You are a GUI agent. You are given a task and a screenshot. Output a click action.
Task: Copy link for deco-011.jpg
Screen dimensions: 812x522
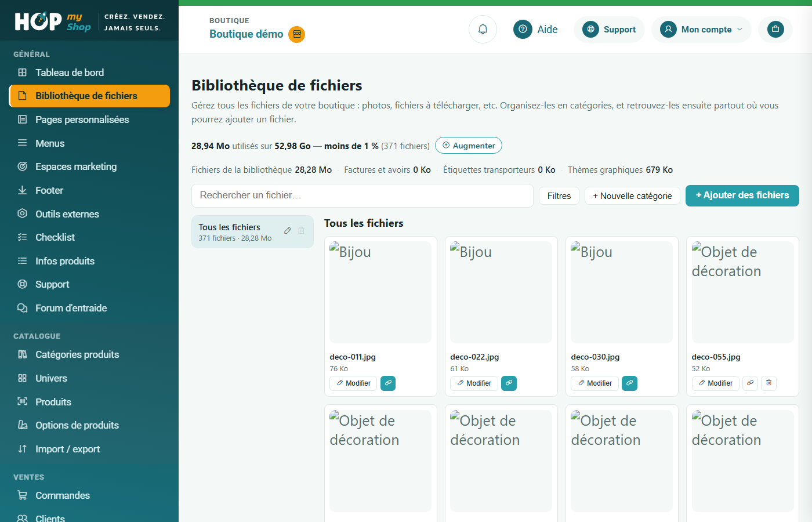coord(388,383)
